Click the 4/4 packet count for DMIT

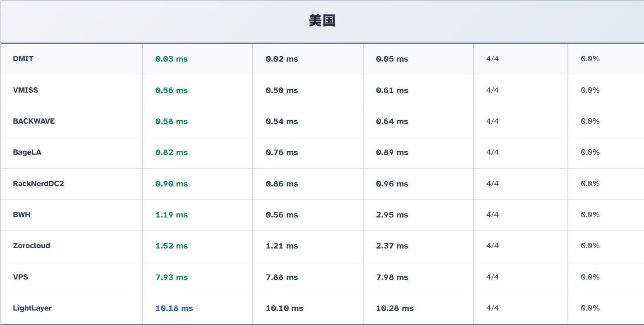493,59
